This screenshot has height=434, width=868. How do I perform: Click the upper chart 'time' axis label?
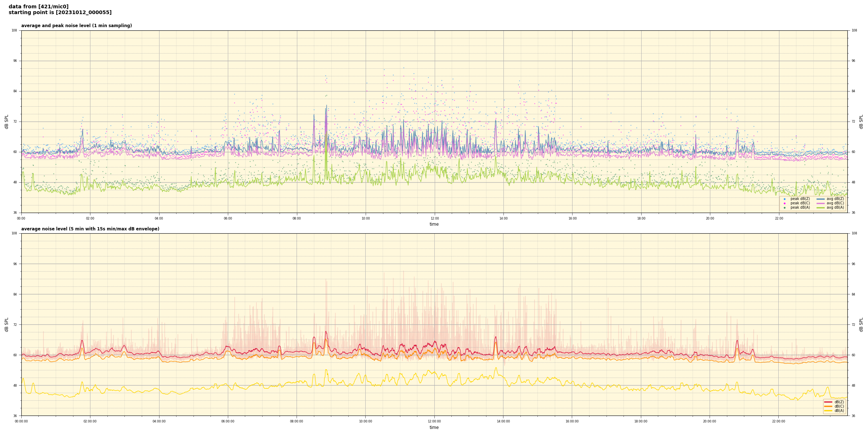coord(434,224)
